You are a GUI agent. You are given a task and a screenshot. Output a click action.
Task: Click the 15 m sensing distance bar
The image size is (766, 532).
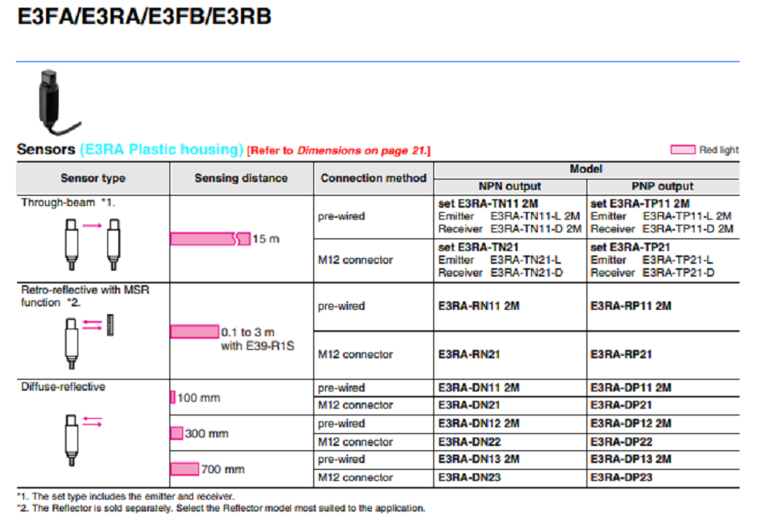(210, 239)
